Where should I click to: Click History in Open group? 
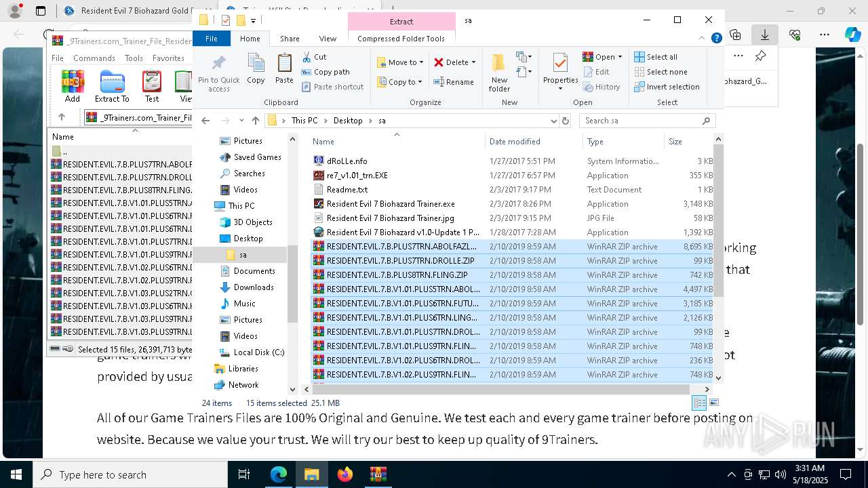601,87
